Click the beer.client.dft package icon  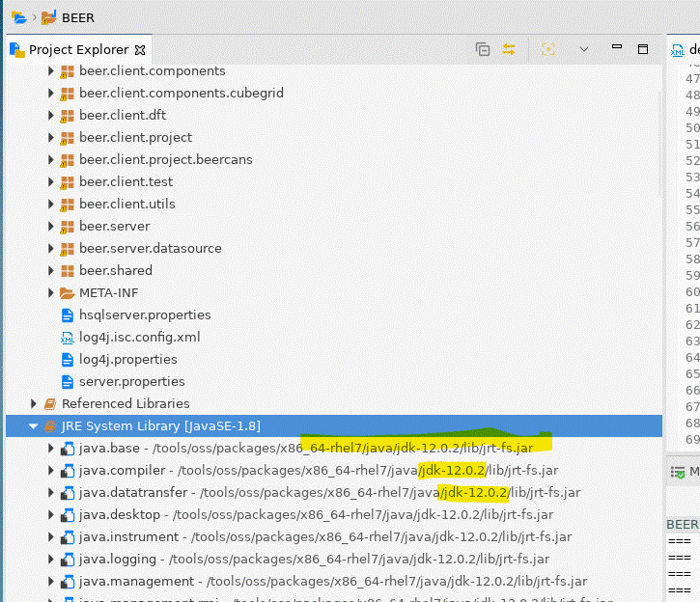click(x=67, y=116)
